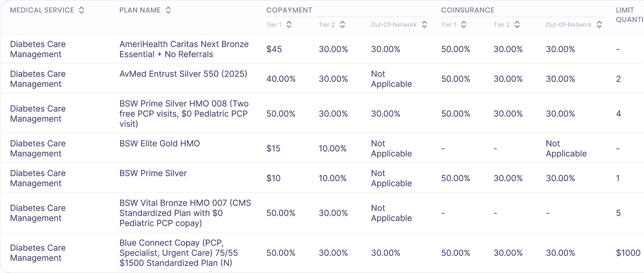Select BSW Prime Silver HMO 008 plan
The height and width of the screenshot is (273, 644).
(x=184, y=113)
